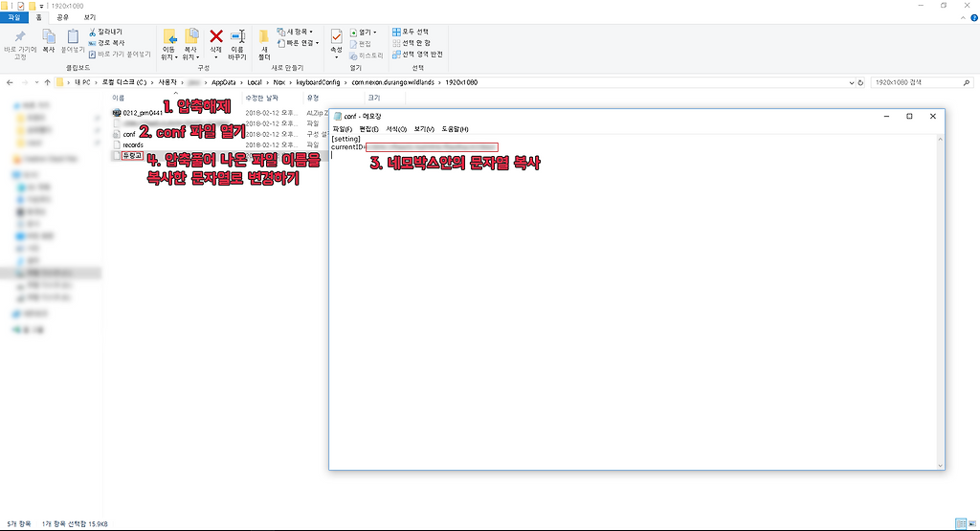Open 속성 (Properties) from the ribbon
Image resolution: width=980 pixels, height=531 pixels.
click(336, 44)
